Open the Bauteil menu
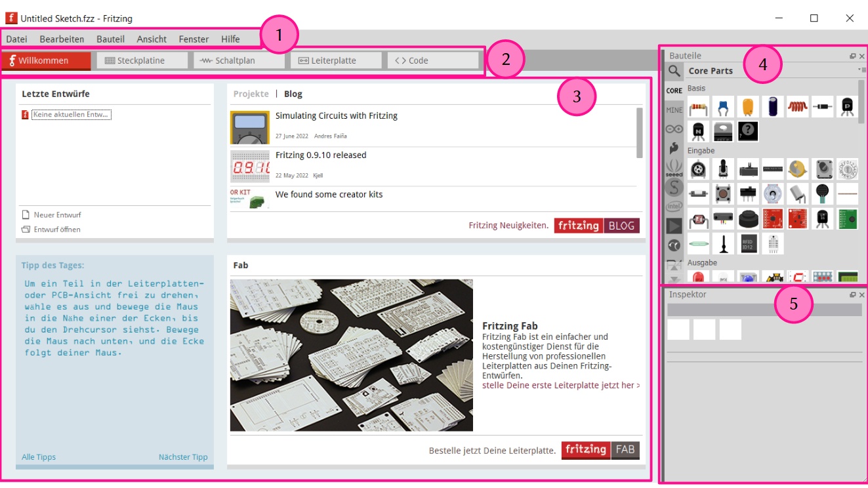Image resolution: width=868 pixels, height=488 pixels. click(110, 39)
